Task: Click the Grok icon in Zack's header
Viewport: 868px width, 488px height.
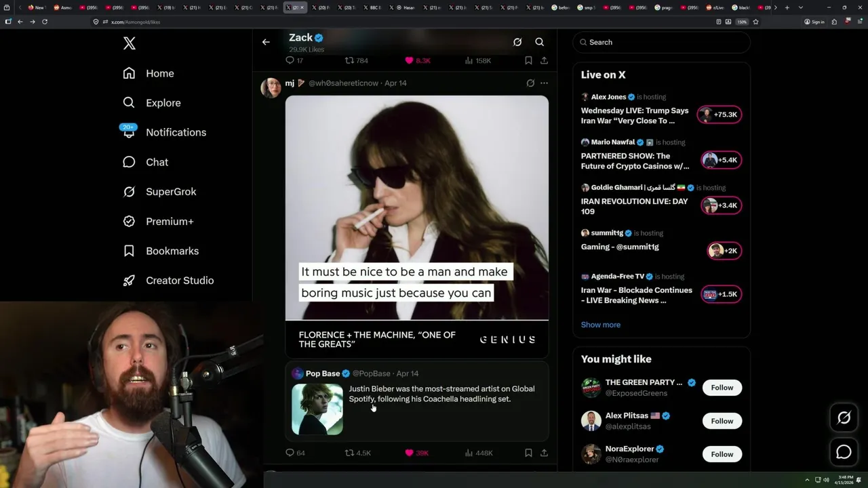Action: 517,42
